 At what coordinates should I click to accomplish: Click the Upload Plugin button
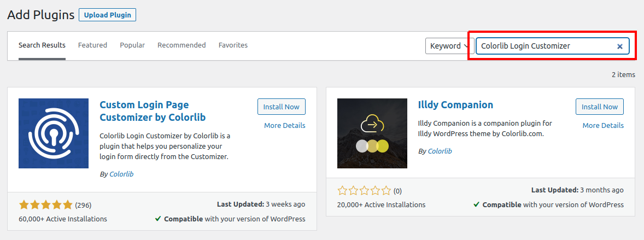(x=107, y=15)
